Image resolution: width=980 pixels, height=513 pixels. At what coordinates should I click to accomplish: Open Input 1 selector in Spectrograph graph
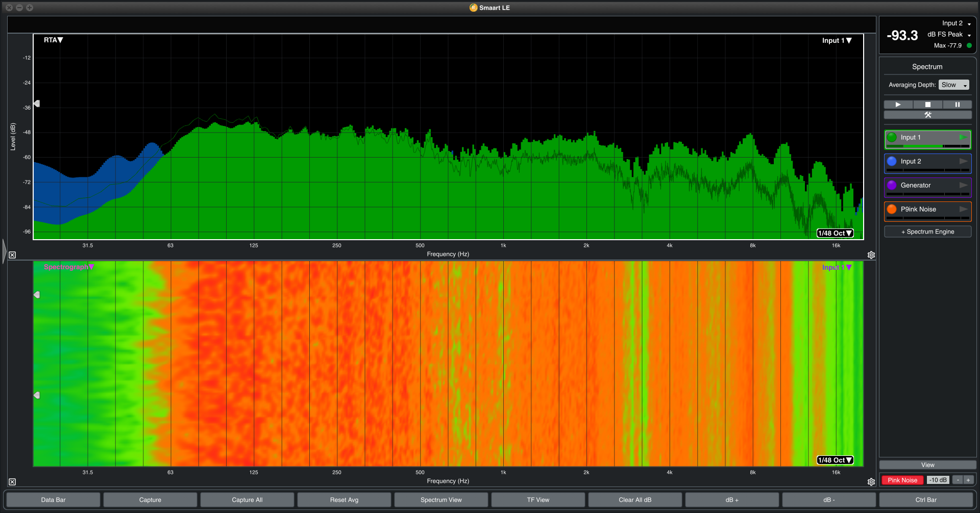click(x=837, y=267)
